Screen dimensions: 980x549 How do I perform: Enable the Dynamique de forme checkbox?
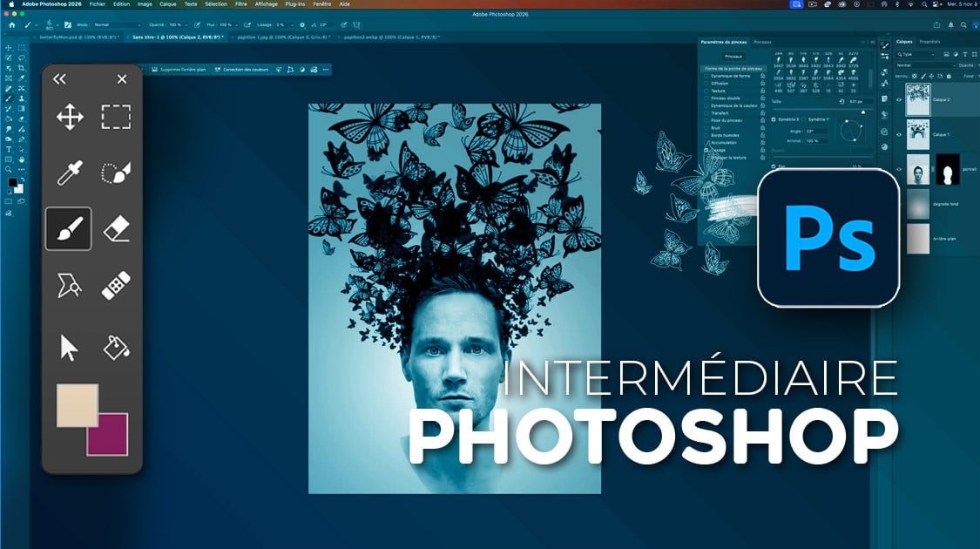tap(706, 76)
